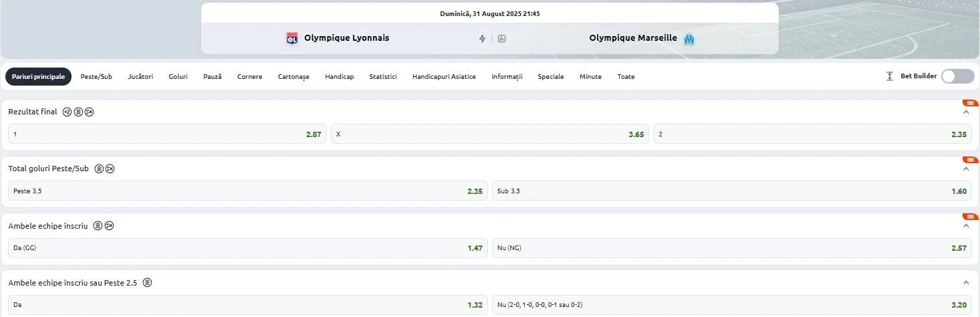
Task: Bet on away win 2 at 2.35
Action: coord(813,134)
